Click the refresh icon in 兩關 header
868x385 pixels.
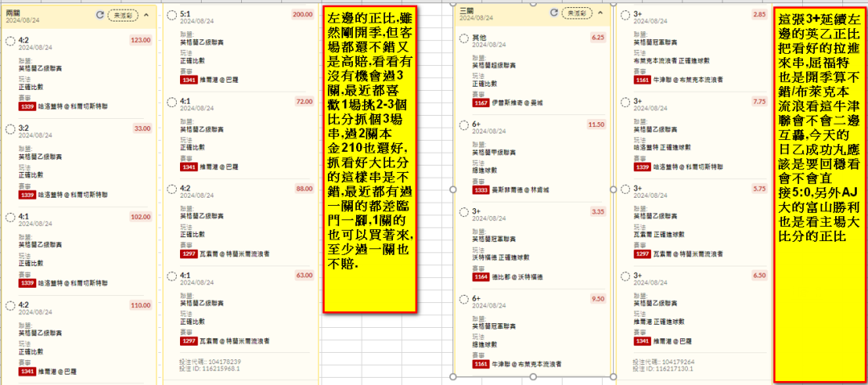pos(100,14)
